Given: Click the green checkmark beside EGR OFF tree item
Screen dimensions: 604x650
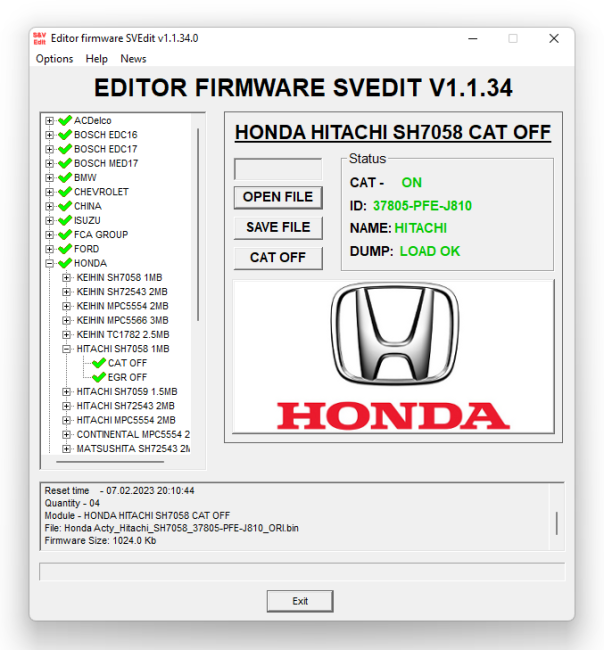Looking at the screenshot, I should point(99,377).
